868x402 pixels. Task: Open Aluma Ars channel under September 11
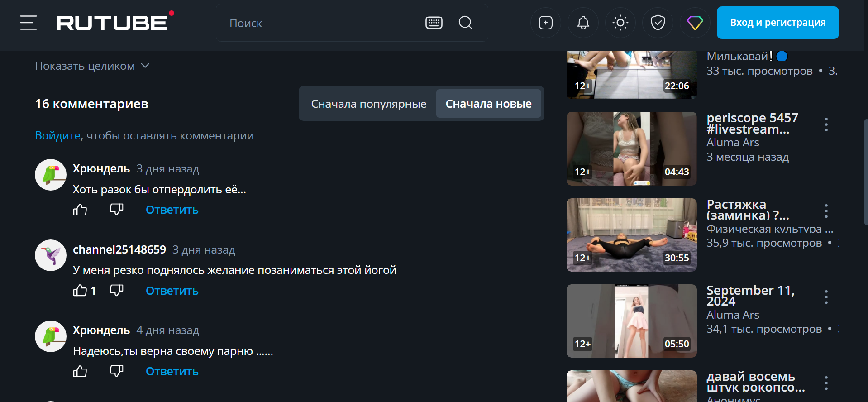[733, 315]
